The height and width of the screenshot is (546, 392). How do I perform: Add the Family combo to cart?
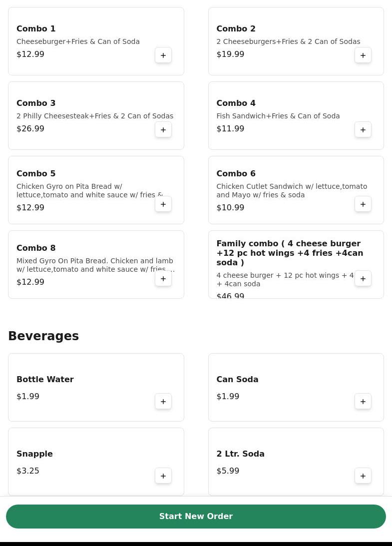[x=363, y=279]
